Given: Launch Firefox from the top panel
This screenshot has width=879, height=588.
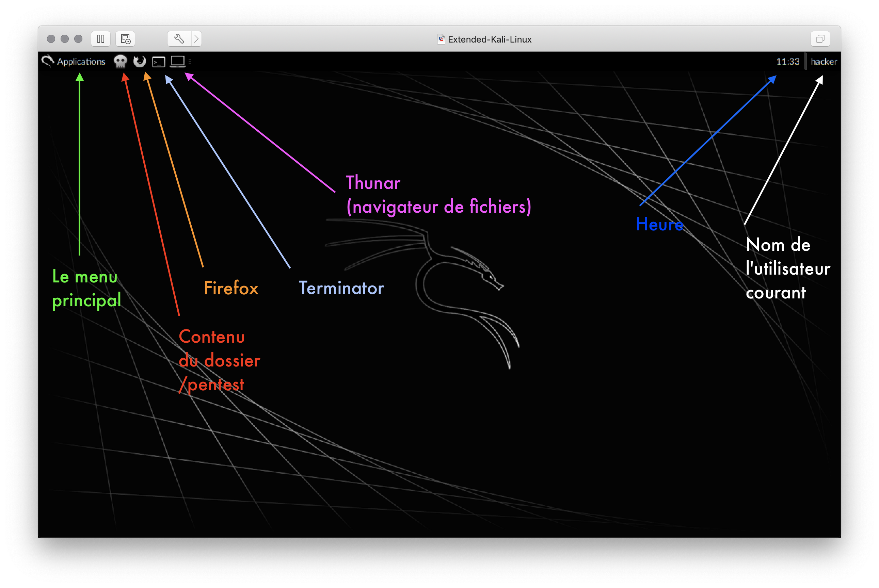Looking at the screenshot, I should pos(140,61).
